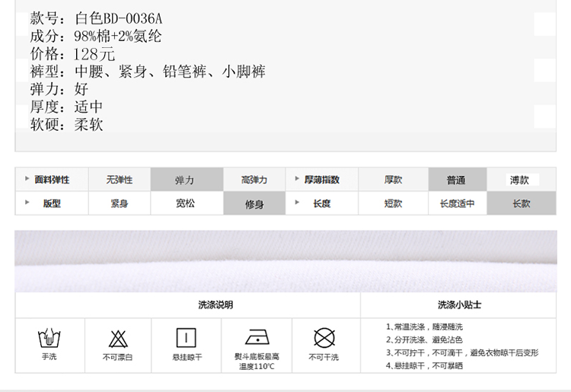
Task: Click the highlighted 长款 length cell
Action: click(522, 204)
